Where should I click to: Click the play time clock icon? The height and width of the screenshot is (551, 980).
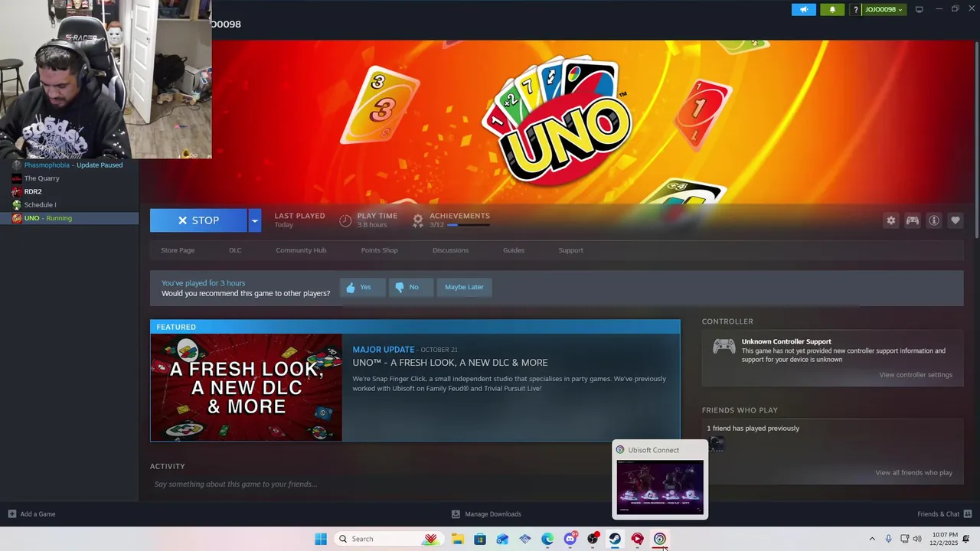(x=345, y=220)
